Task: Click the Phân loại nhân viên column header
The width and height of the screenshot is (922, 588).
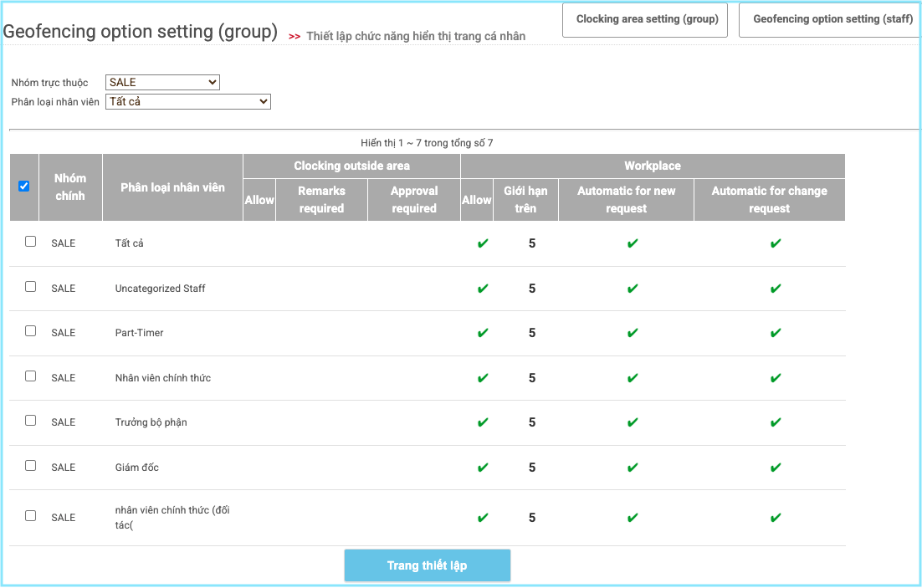Action: [172, 187]
